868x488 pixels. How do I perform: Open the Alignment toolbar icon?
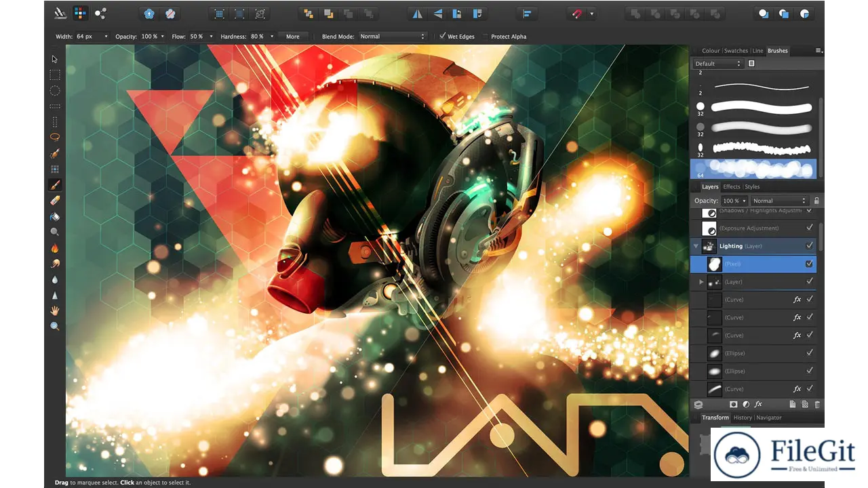pos(526,13)
